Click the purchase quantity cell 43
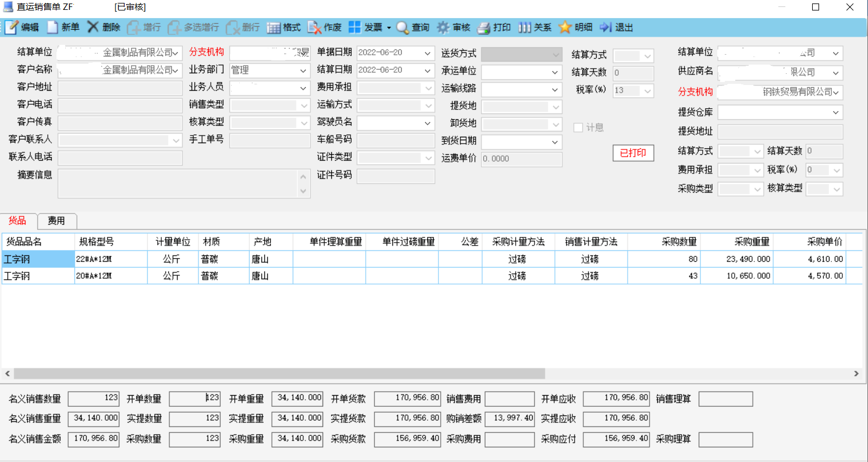This screenshot has width=868, height=462. pyautogui.click(x=664, y=276)
